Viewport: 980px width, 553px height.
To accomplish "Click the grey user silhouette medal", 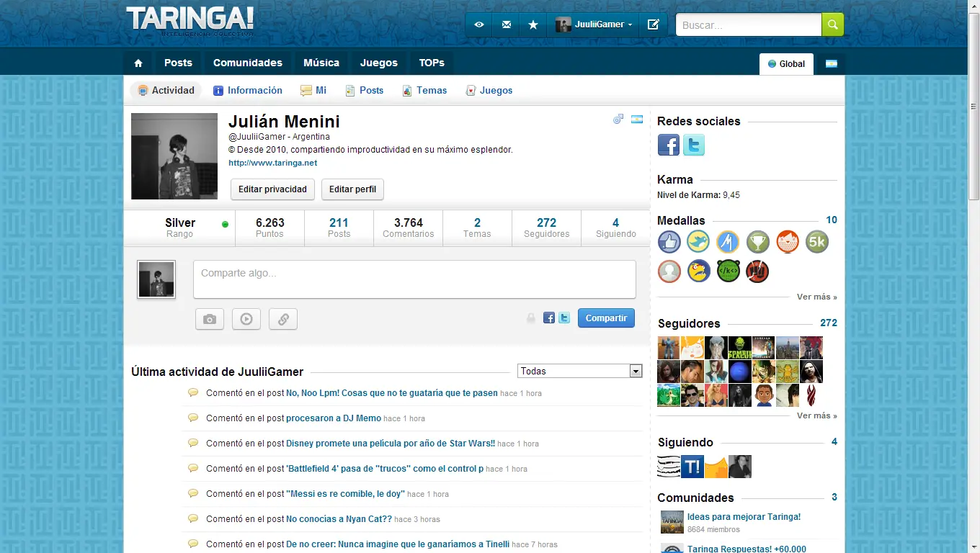I will (669, 271).
